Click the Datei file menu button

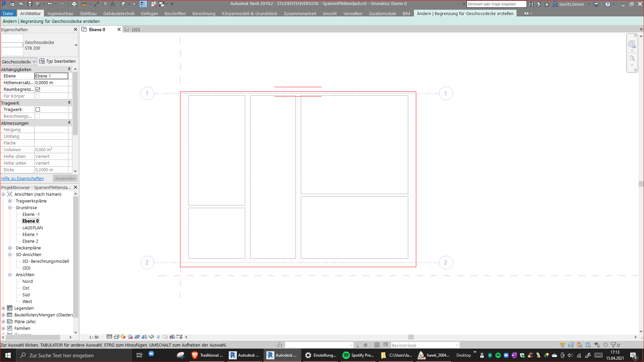tap(8, 13)
